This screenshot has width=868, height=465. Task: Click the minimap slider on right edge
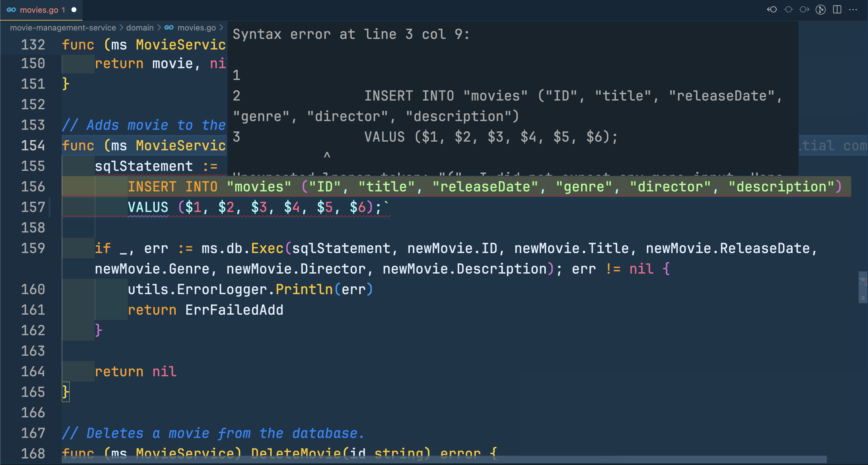tap(863, 287)
